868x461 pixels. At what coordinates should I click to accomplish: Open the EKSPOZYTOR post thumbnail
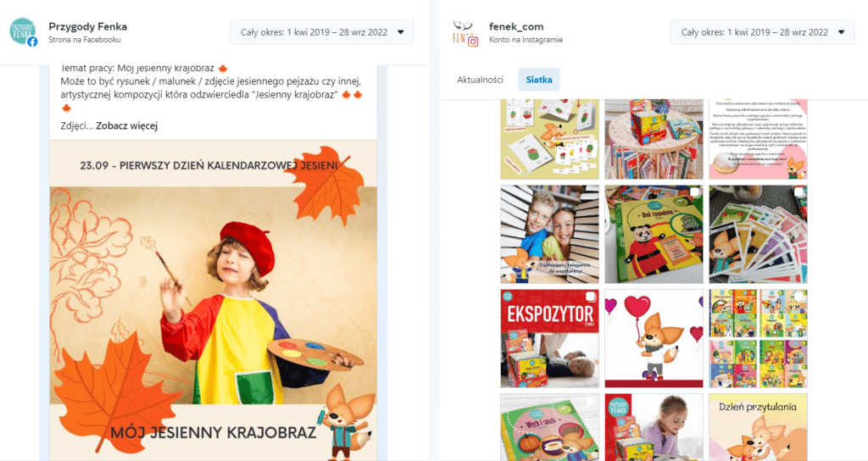coord(549,338)
